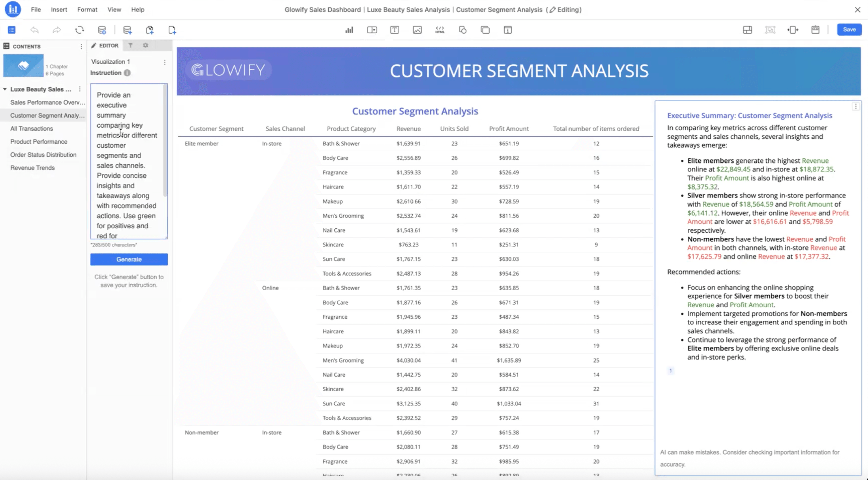Screen dimensions: 868x480
Task: Collapse the Luxe Beauty Sales chapter
Action: pyautogui.click(x=5, y=89)
